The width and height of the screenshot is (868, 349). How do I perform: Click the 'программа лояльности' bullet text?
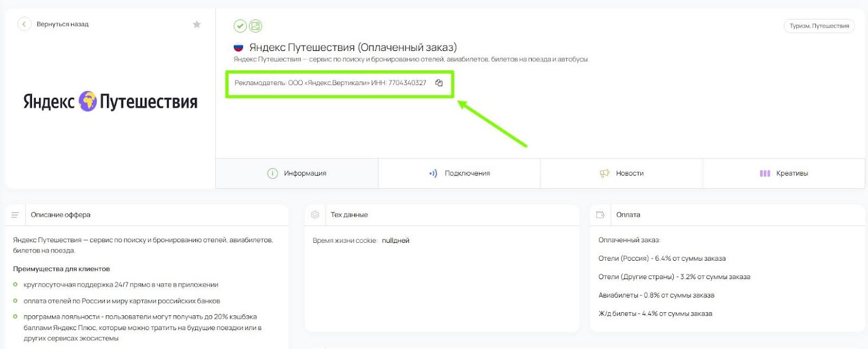coord(142,327)
